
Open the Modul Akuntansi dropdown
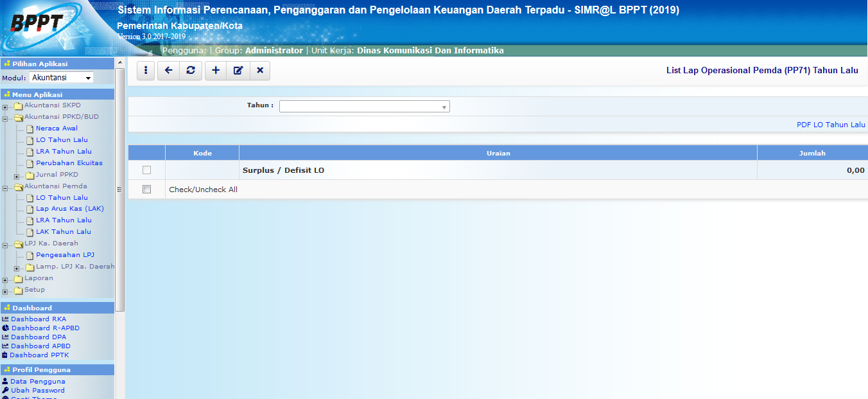click(61, 78)
